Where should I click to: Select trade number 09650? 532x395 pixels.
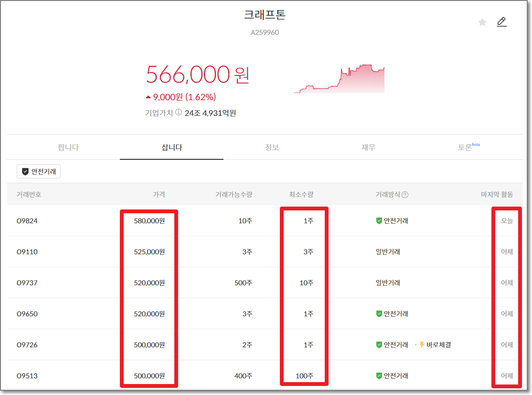(27, 313)
